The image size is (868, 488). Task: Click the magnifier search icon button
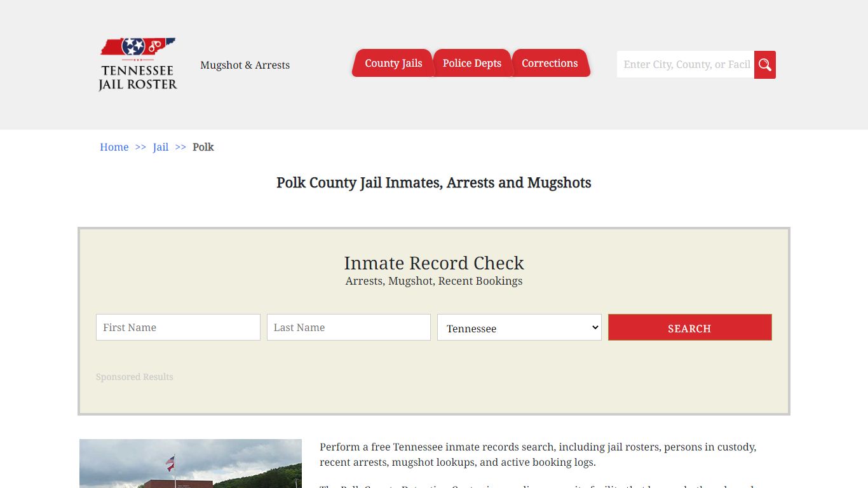pyautogui.click(x=765, y=65)
